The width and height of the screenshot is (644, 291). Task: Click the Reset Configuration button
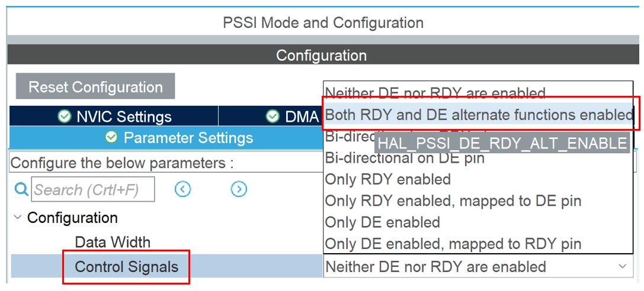coord(95,86)
